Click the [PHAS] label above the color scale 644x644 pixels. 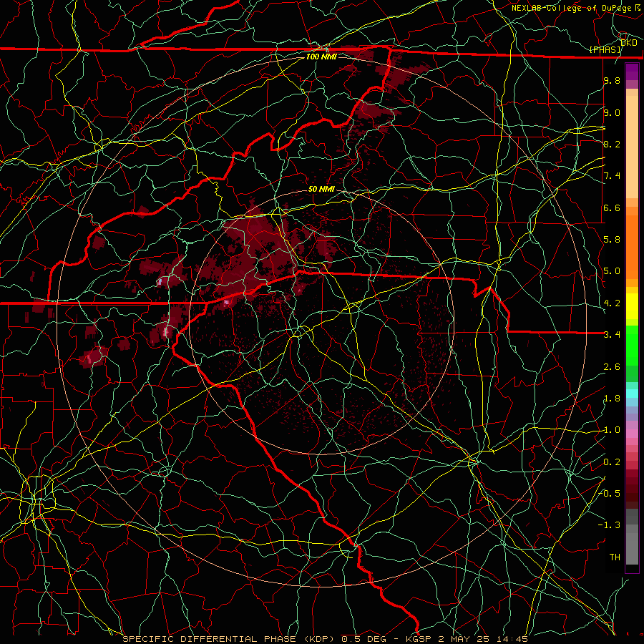point(605,49)
